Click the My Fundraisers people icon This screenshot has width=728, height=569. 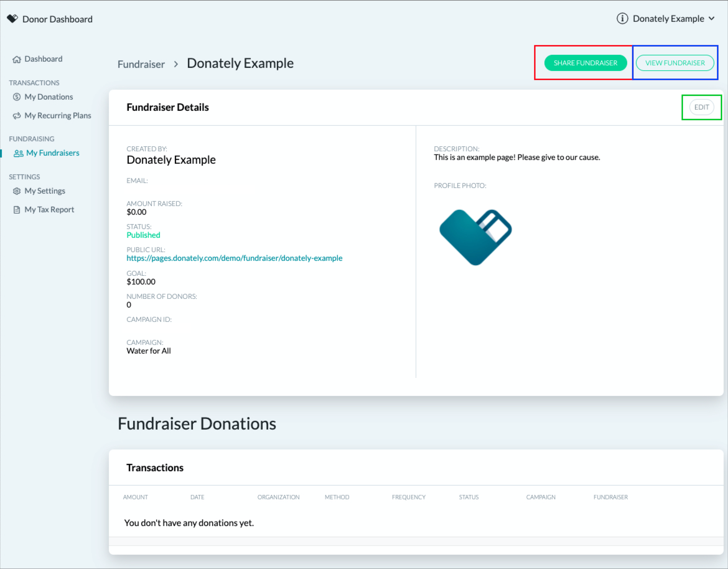(18, 153)
